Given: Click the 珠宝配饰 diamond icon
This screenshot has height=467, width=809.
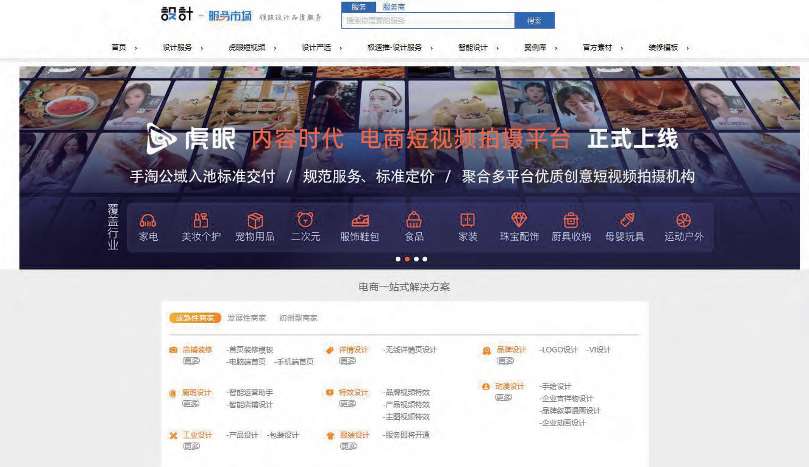Looking at the screenshot, I should [518, 220].
